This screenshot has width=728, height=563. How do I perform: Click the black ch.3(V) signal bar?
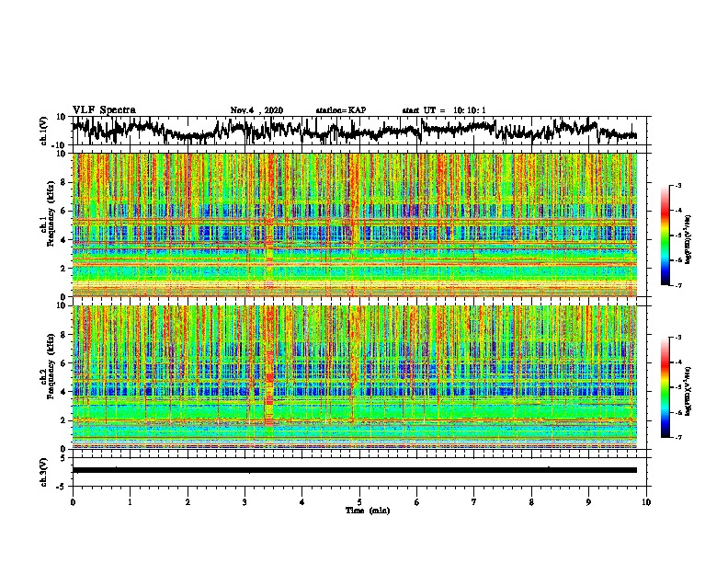pyautogui.click(x=355, y=470)
